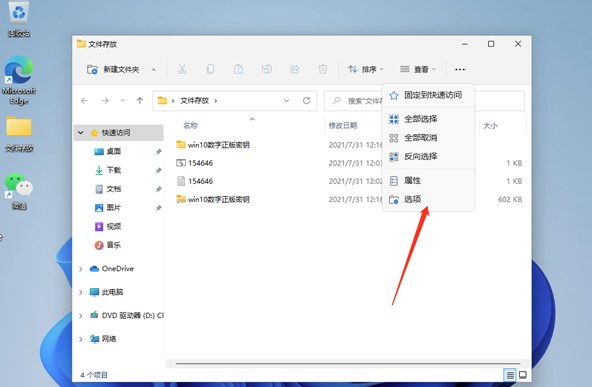
Task: Open the Sort (排序) dropdown
Action: [x=365, y=69]
